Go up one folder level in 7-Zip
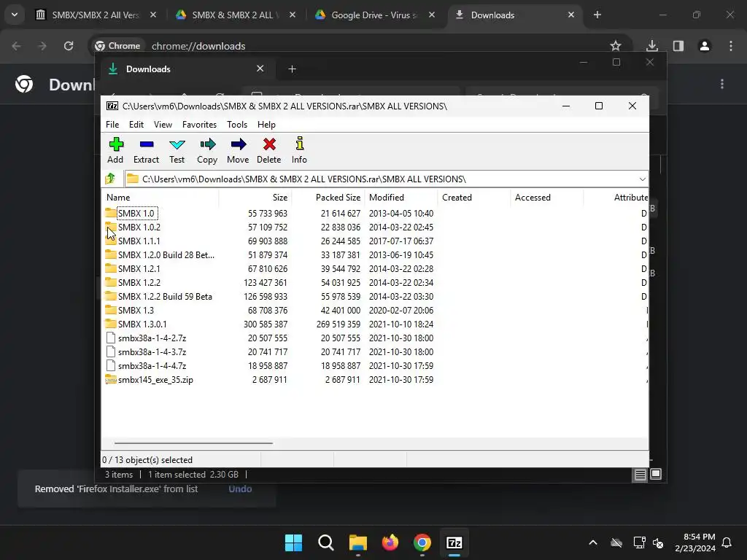 pyautogui.click(x=111, y=179)
